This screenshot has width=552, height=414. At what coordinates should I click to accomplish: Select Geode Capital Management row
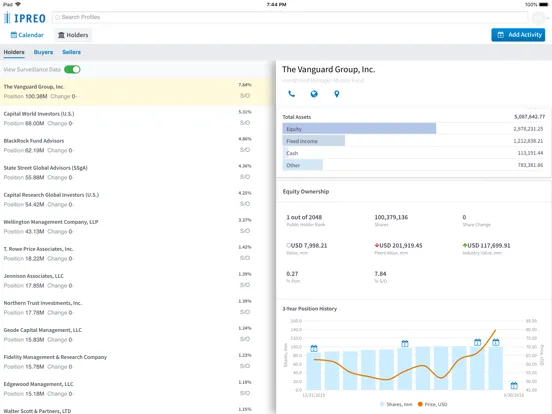(x=137, y=335)
